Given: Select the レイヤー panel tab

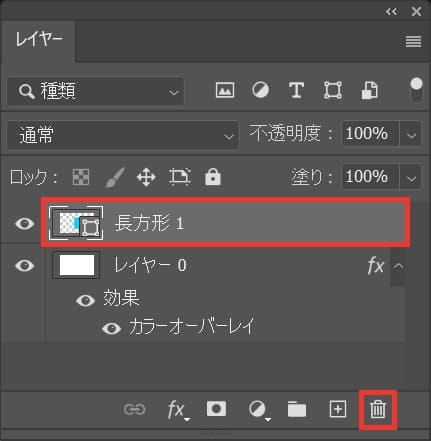Looking at the screenshot, I should tap(39, 40).
